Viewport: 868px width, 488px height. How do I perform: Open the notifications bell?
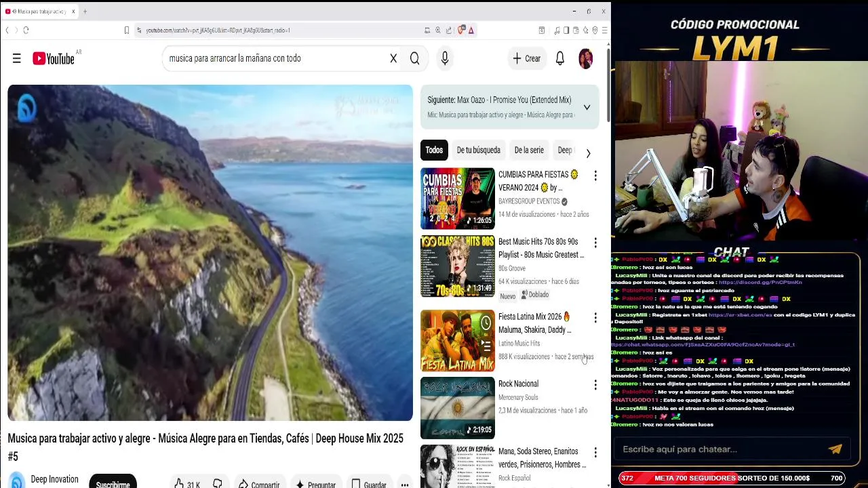(560, 58)
